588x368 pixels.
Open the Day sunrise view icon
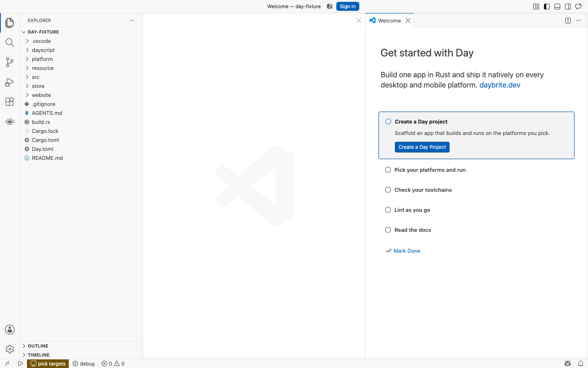pos(10,121)
